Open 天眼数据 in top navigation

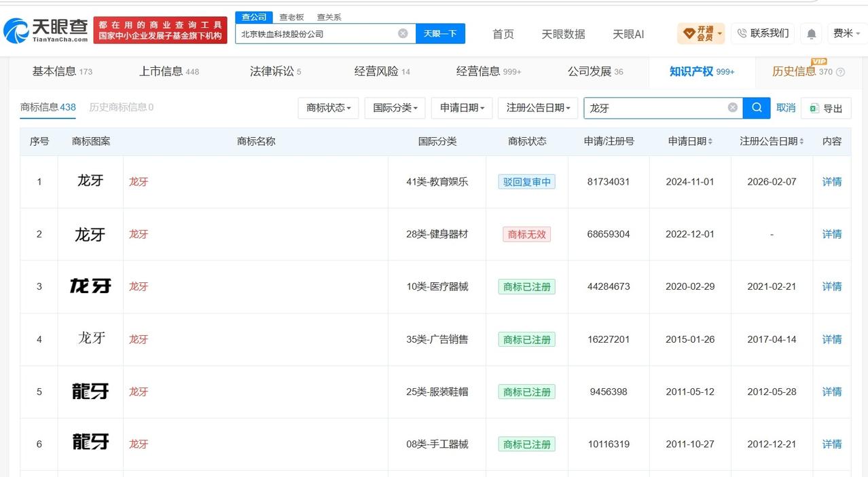tap(563, 34)
